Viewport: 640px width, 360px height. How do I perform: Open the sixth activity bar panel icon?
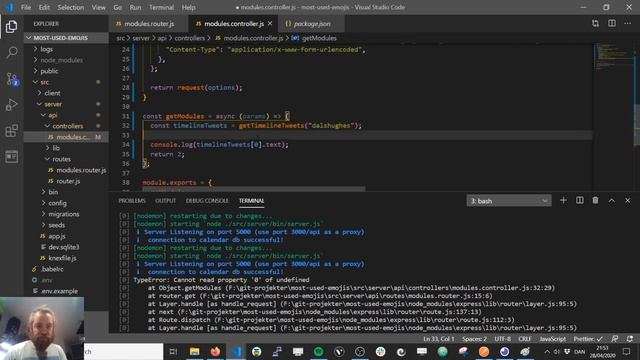pyautogui.click(x=11, y=157)
